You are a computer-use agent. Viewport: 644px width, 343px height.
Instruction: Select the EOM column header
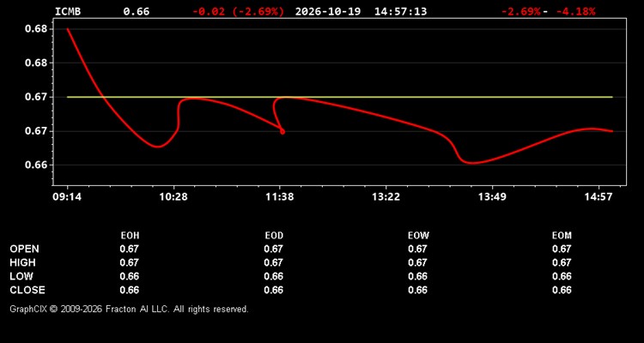[x=562, y=236]
